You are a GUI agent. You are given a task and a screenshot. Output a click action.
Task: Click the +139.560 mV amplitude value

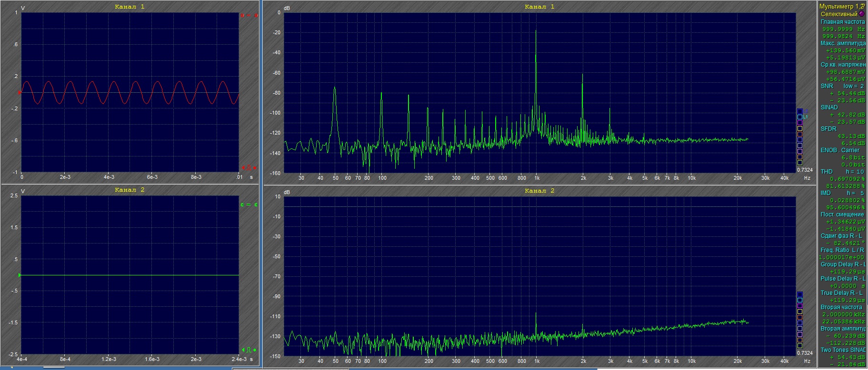846,50
